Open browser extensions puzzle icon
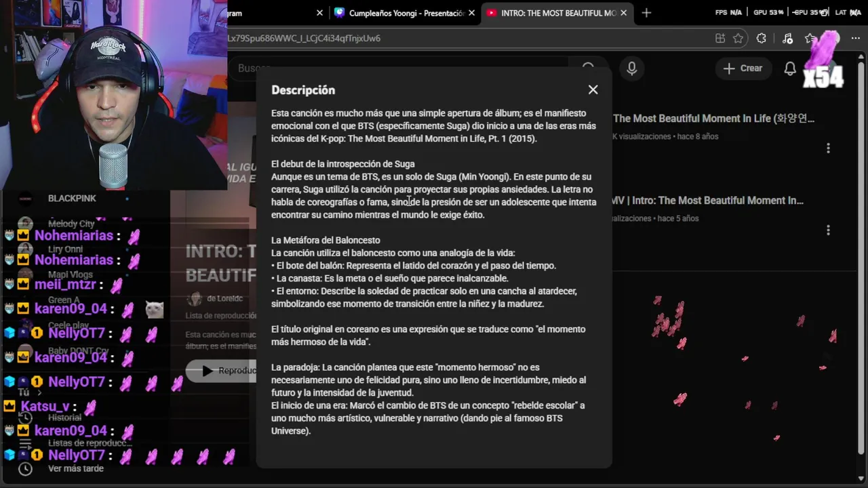 [762, 39]
